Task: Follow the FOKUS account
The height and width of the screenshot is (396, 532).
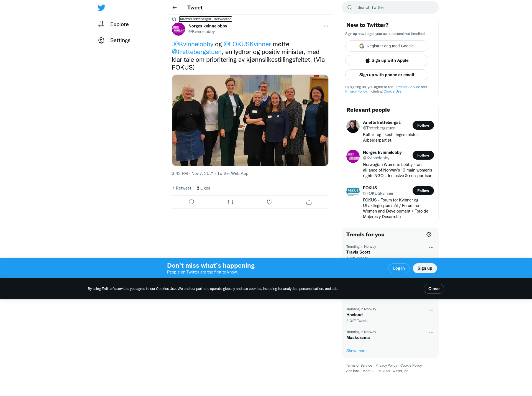Action: [423, 191]
